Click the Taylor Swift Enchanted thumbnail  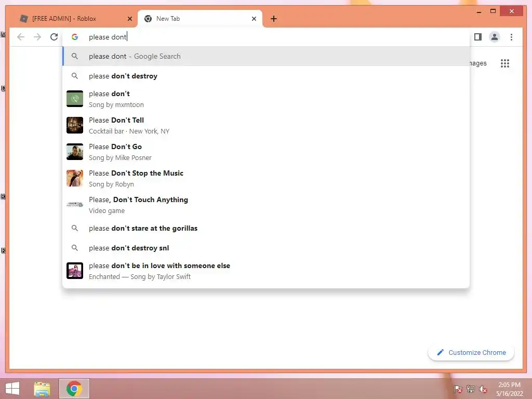click(75, 271)
